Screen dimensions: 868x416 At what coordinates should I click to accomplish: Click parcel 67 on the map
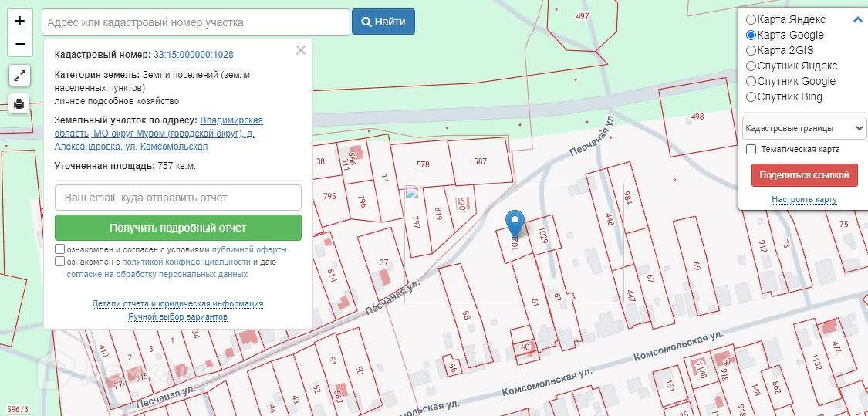coord(650,278)
